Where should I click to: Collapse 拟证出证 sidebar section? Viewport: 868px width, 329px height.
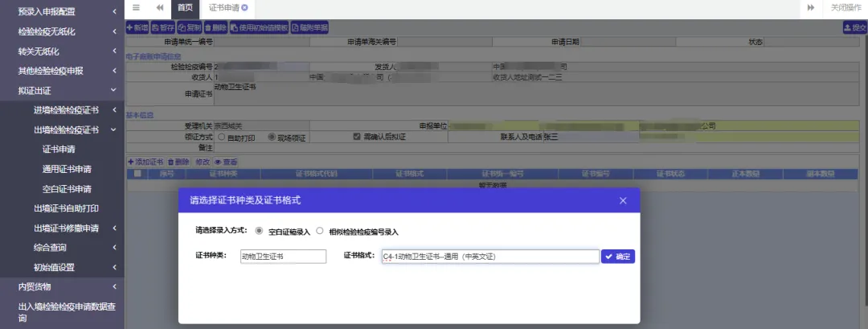pos(62,90)
